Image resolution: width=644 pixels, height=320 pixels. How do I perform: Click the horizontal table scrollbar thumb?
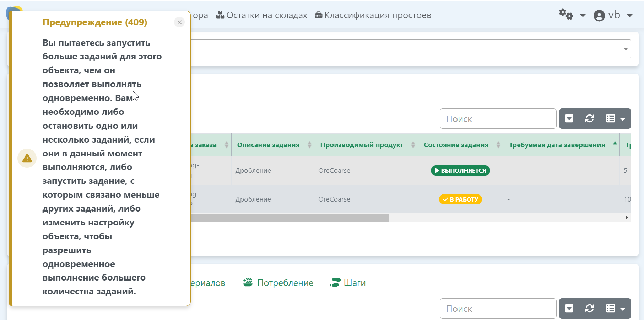click(x=289, y=218)
